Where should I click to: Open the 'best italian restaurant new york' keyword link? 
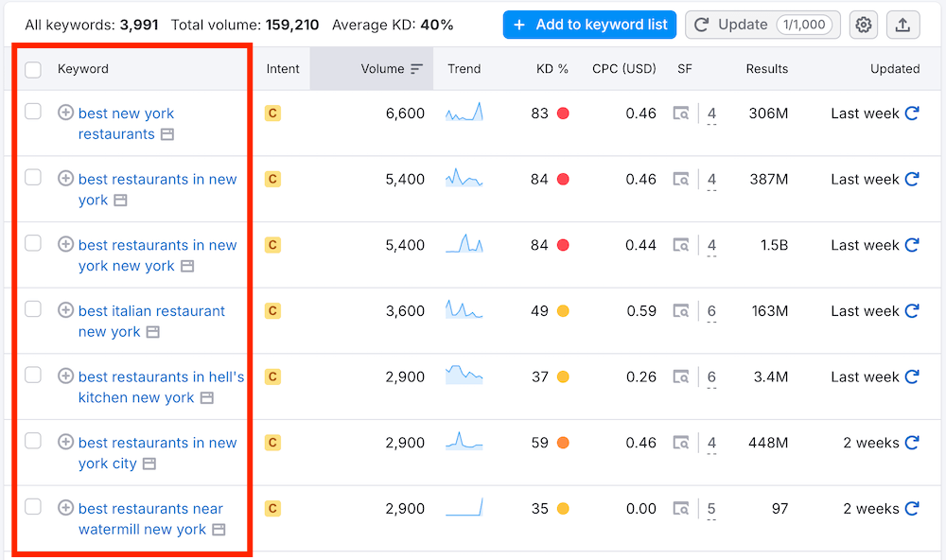(x=151, y=311)
